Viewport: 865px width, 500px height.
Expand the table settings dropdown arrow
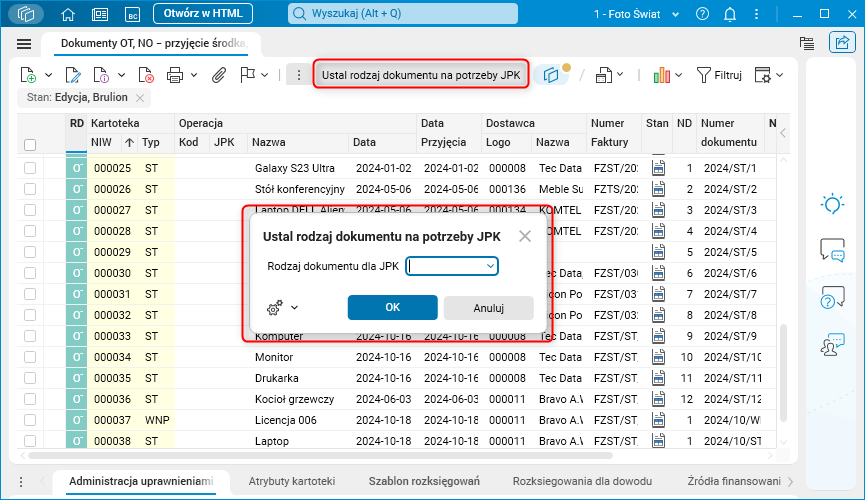[779, 75]
